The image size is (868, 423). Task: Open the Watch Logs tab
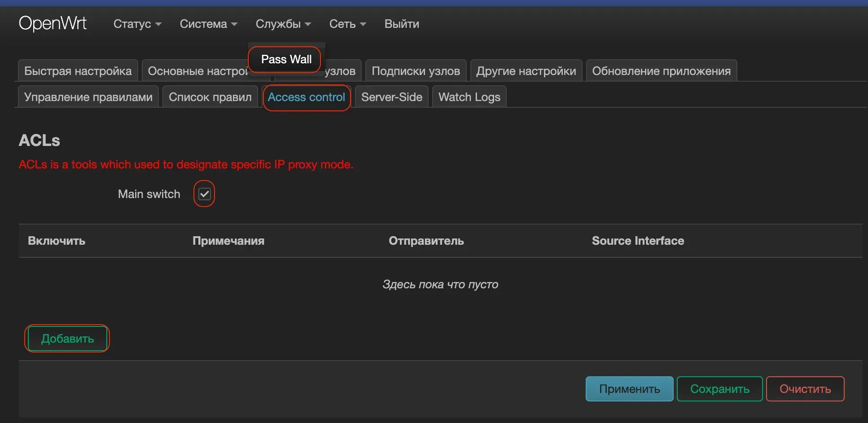click(469, 97)
